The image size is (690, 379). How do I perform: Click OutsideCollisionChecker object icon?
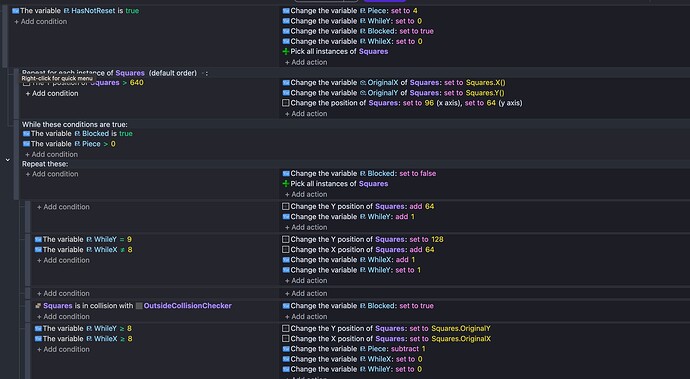[139, 305]
